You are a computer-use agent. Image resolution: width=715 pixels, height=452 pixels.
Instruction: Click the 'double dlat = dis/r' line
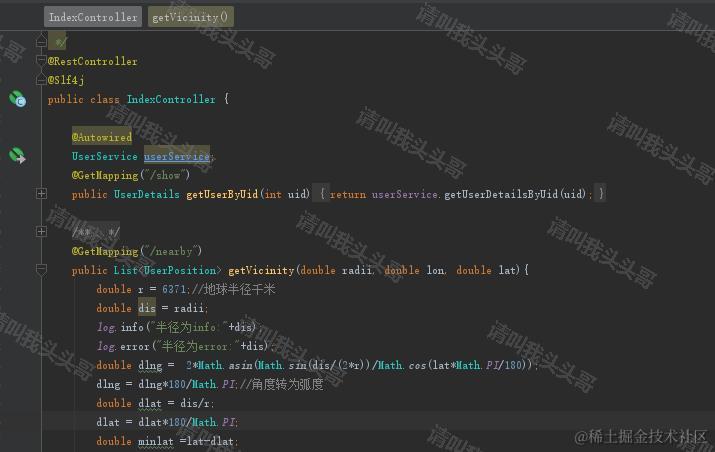(x=155, y=403)
